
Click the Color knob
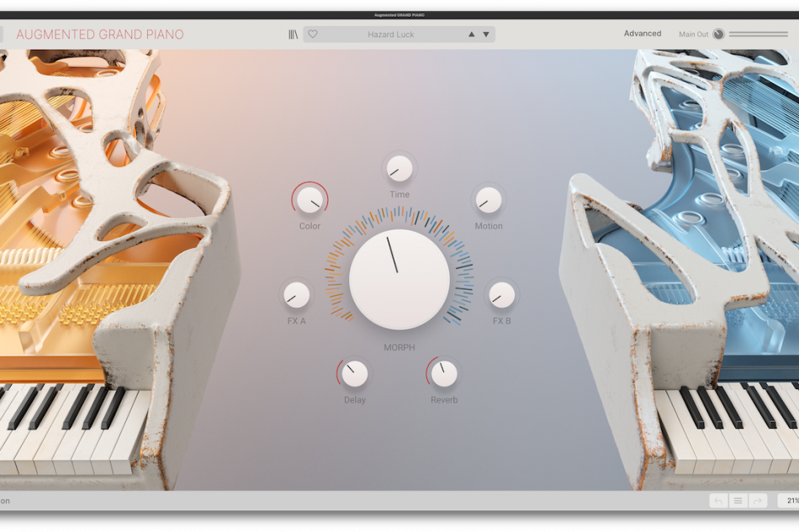coord(310,199)
